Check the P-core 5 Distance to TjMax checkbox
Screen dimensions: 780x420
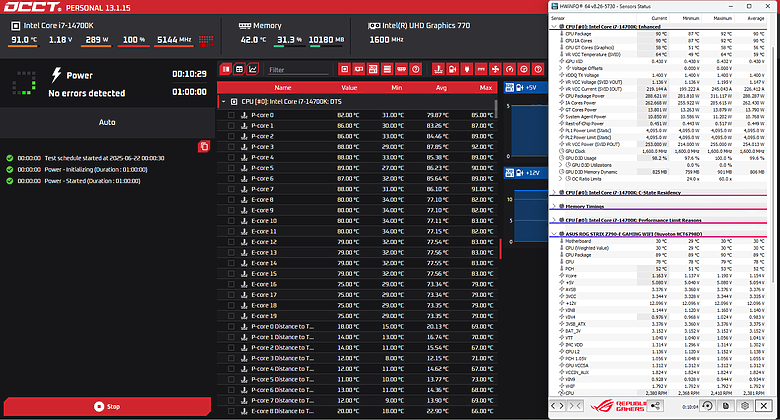(231, 379)
